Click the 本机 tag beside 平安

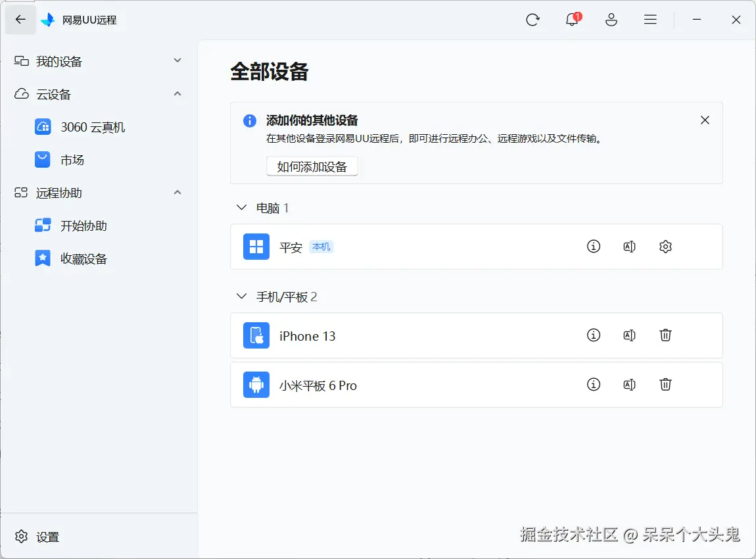click(321, 247)
